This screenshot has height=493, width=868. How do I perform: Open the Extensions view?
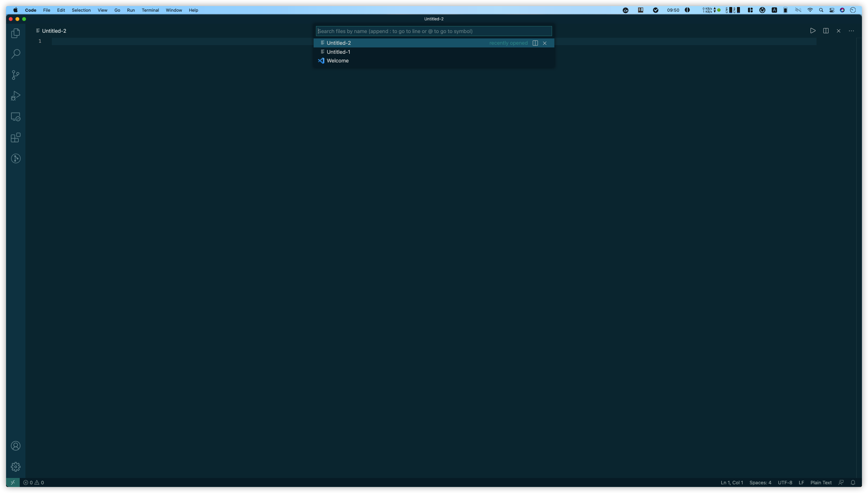(16, 138)
